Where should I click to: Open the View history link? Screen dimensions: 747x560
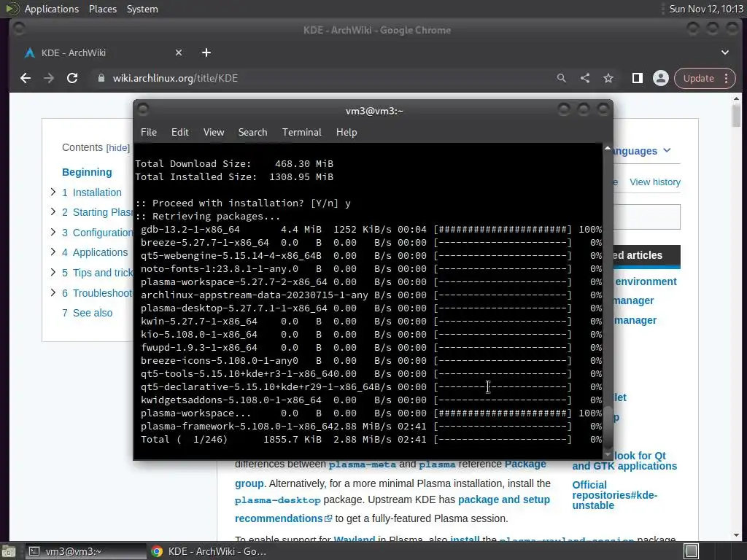click(x=655, y=182)
